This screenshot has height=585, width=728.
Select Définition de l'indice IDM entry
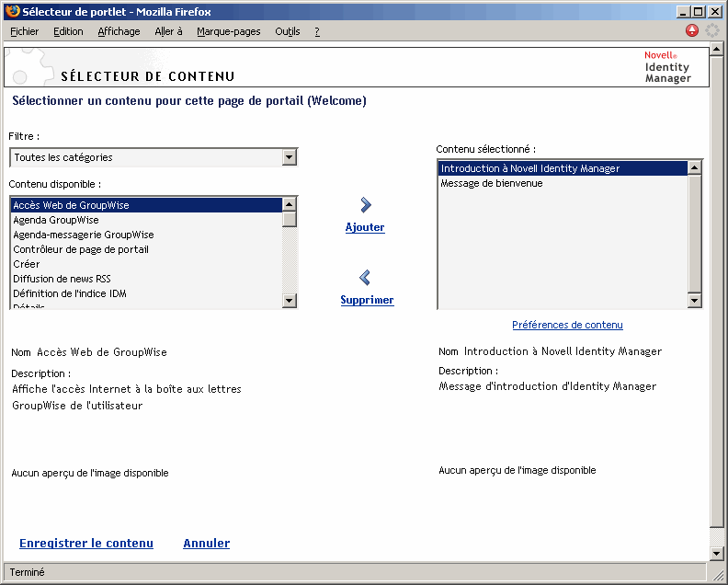146,293
